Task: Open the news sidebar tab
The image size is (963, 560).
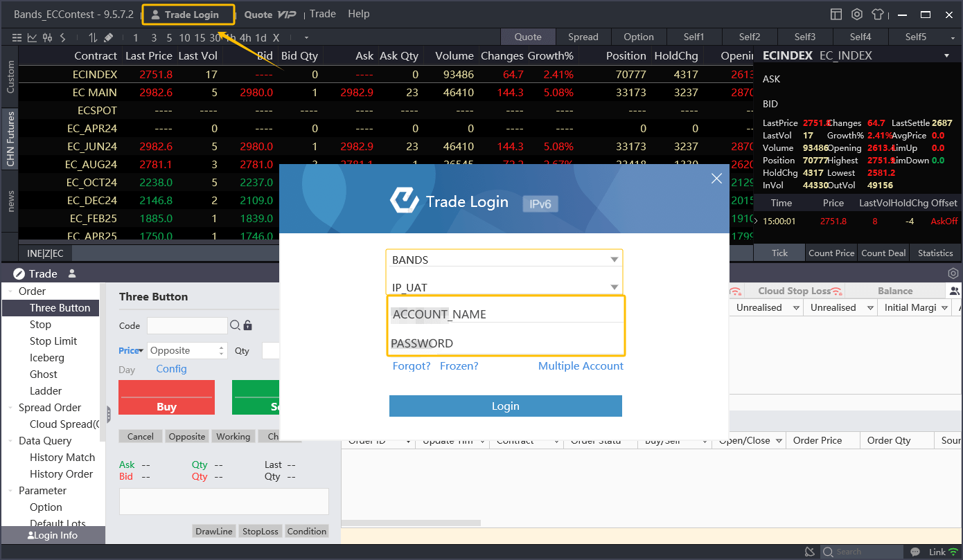Action: tap(10, 201)
